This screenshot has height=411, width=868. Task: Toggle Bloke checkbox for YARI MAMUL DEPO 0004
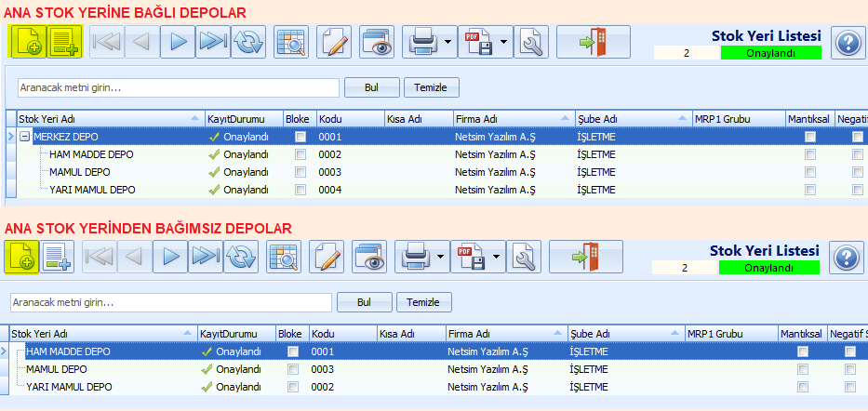[x=300, y=190]
